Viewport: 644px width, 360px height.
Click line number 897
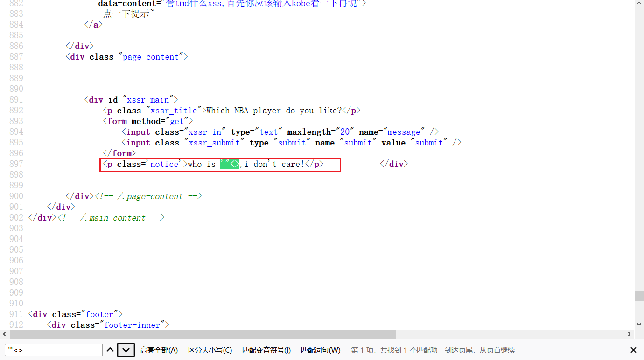[16, 164]
